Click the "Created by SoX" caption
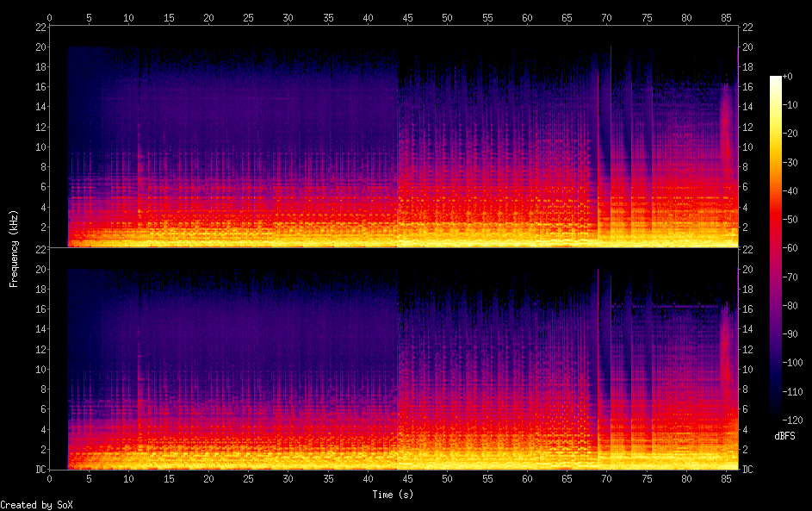Image resolution: width=812 pixels, height=511 pixels. [36, 505]
